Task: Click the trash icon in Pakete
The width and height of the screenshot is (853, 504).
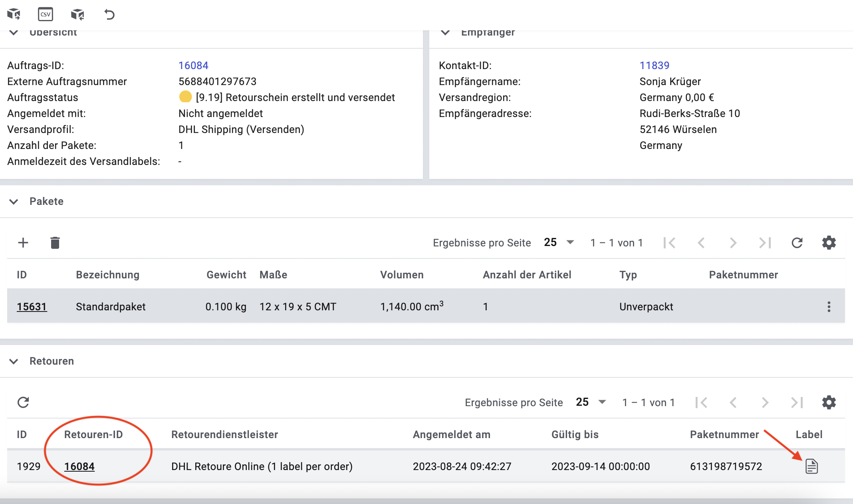Action: tap(55, 242)
